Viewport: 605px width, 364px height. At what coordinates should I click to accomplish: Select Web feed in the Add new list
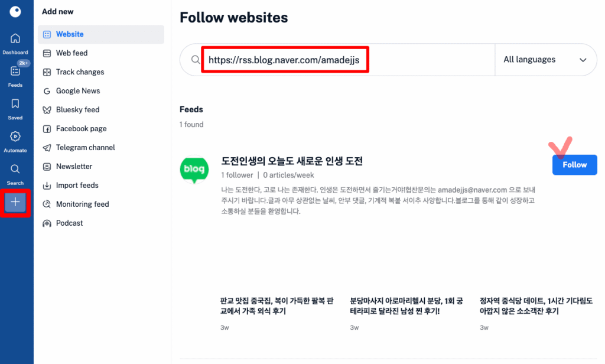[x=71, y=53]
